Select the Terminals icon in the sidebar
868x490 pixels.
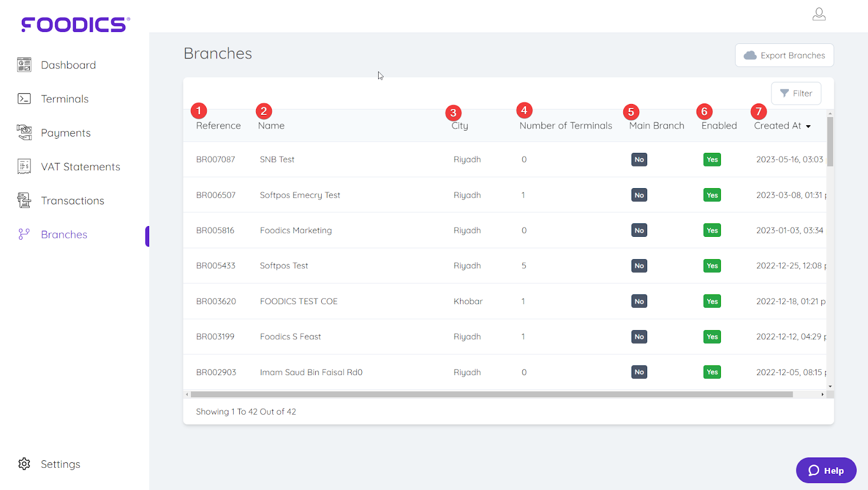(x=23, y=98)
